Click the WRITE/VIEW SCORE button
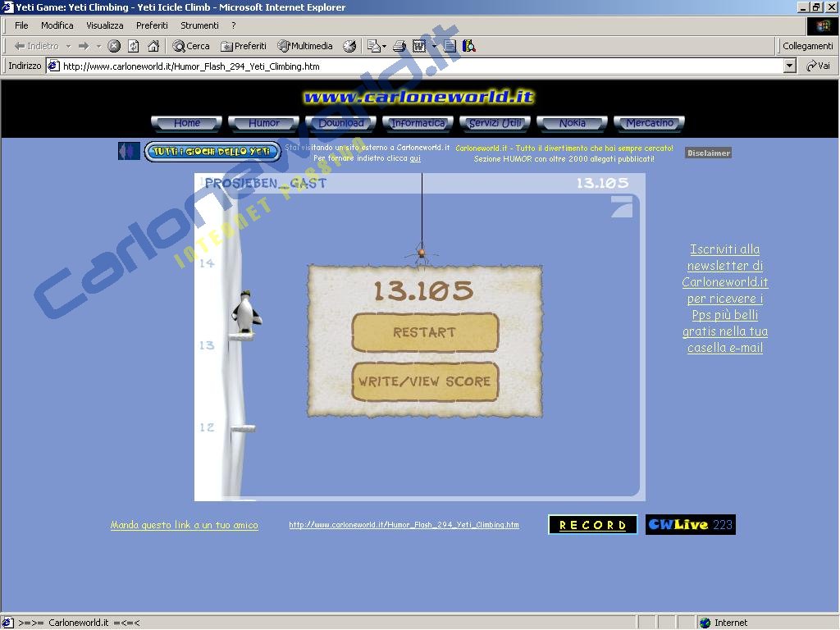The height and width of the screenshot is (630, 840). 425,381
